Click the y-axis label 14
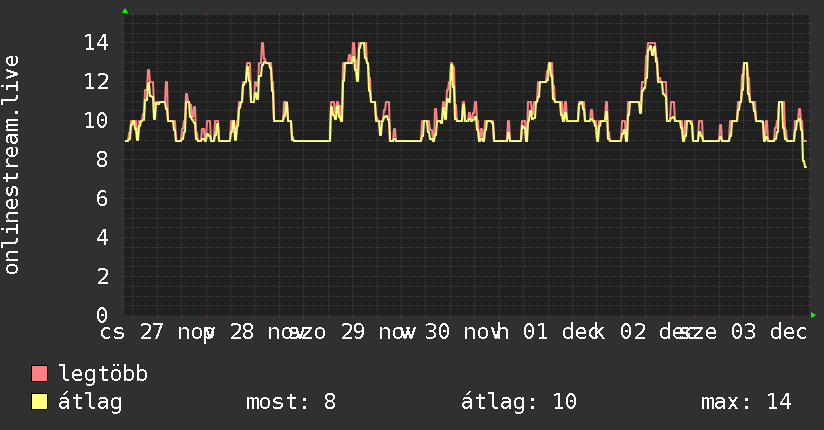824x430 pixels. click(x=96, y=43)
